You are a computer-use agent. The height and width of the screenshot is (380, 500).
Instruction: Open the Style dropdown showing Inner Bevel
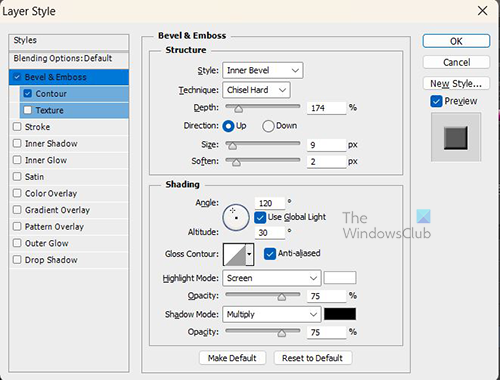(263, 70)
